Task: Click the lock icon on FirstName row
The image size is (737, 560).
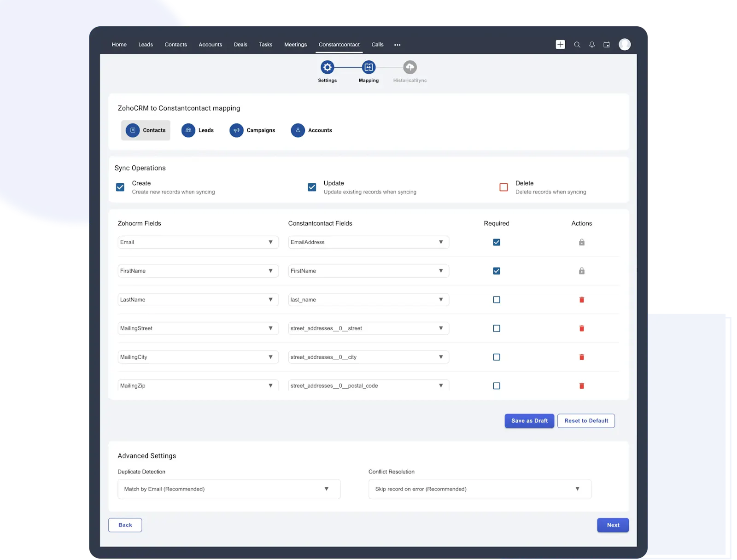Action: (x=582, y=271)
